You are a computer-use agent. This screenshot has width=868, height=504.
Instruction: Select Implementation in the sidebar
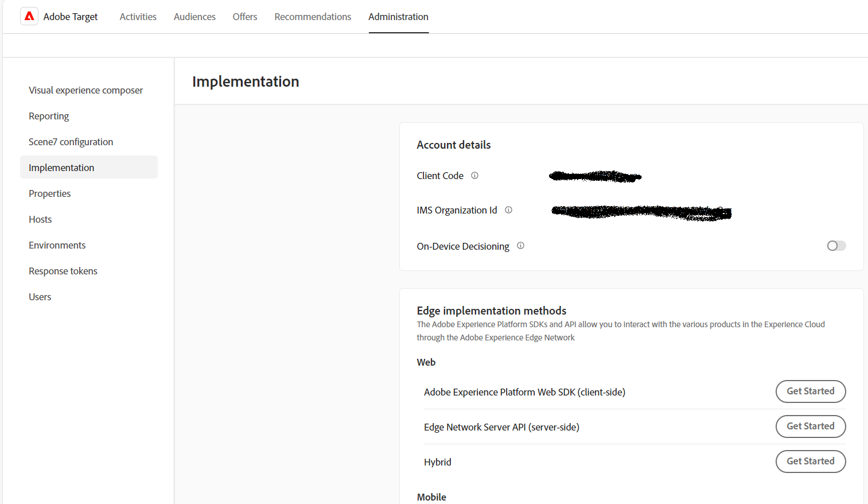click(x=89, y=167)
